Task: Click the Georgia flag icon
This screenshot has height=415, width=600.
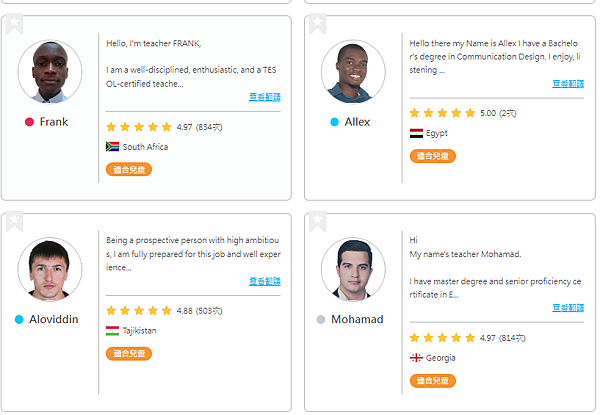Action: pyautogui.click(x=416, y=357)
